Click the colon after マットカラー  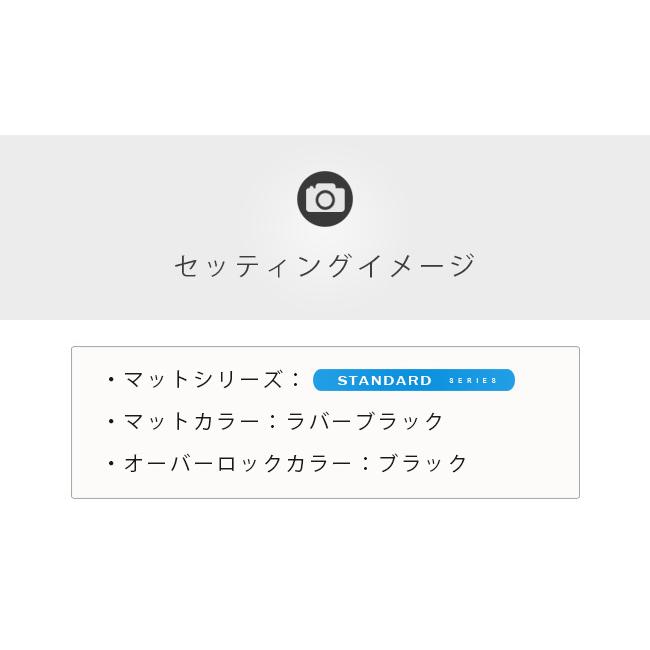pyautogui.click(x=272, y=422)
